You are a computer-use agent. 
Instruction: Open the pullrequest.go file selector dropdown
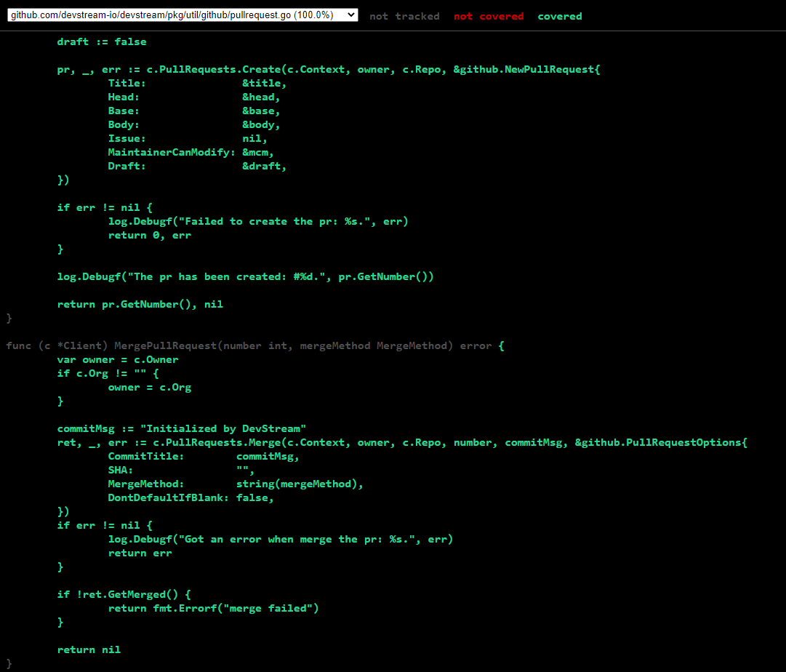coord(183,15)
